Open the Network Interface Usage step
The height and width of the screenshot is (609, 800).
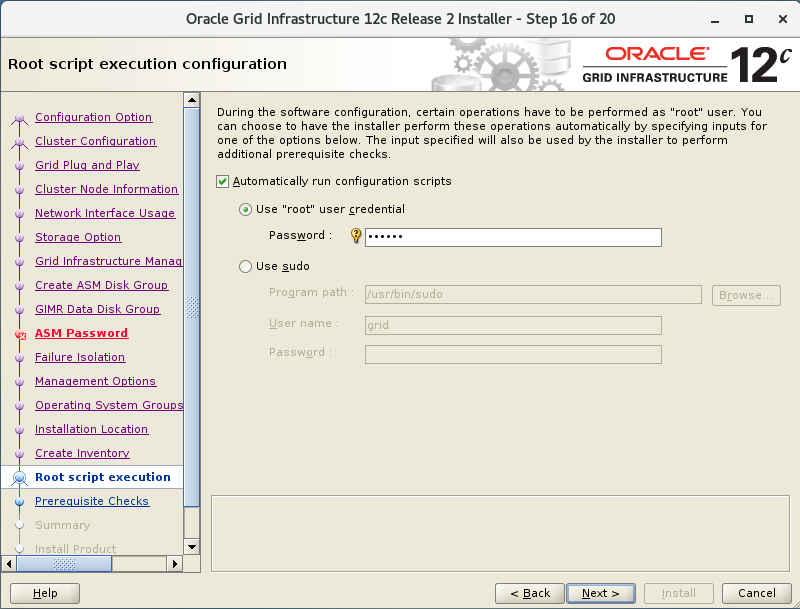[105, 213]
